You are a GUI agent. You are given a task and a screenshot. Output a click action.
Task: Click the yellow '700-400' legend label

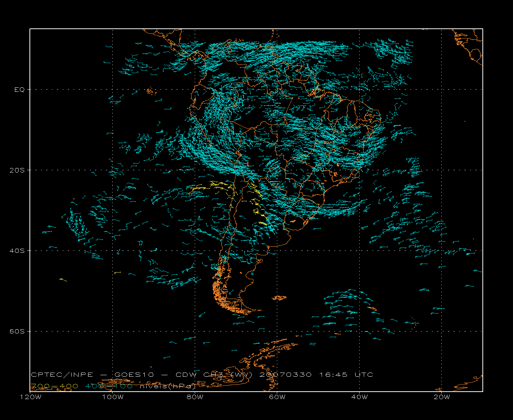54,386
